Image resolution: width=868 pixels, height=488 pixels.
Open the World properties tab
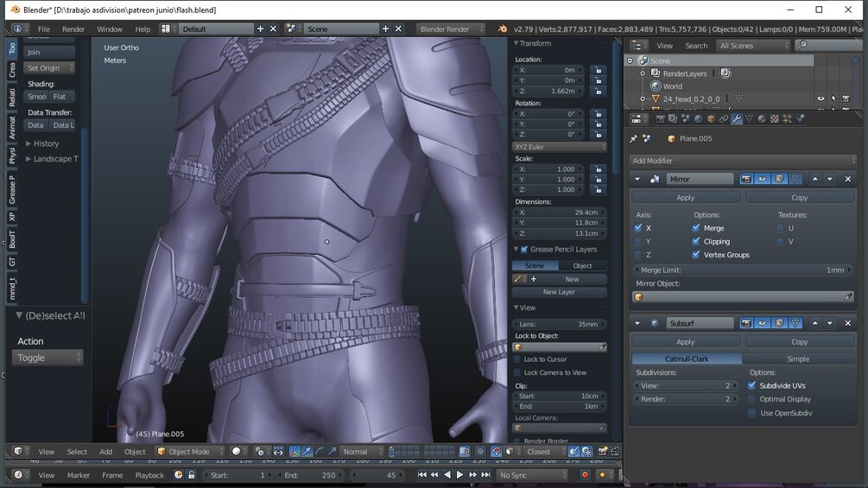coord(698,119)
